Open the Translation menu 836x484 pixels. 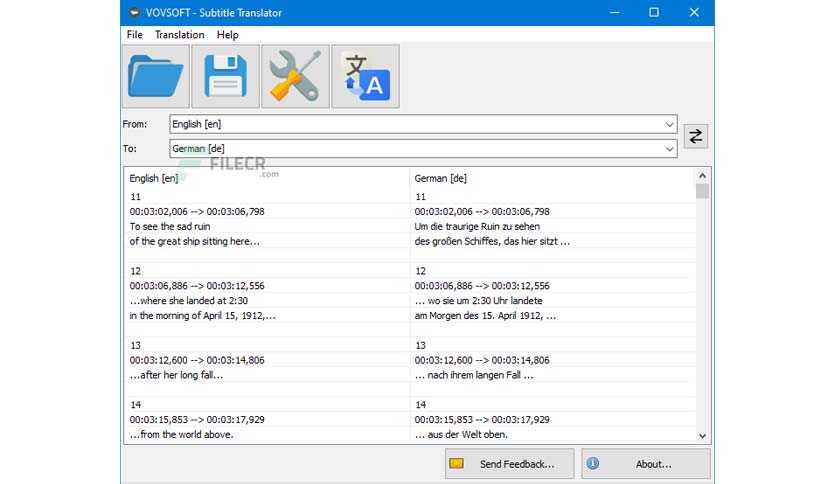point(180,35)
